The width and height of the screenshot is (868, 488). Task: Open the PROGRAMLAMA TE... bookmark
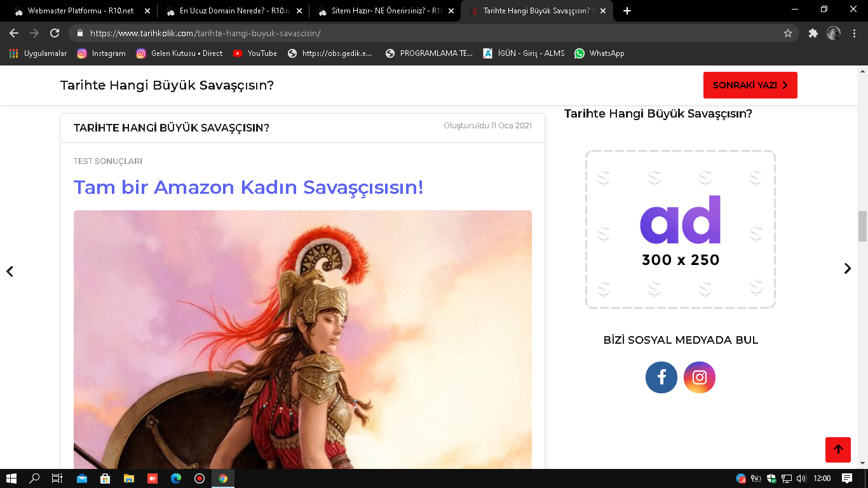pyautogui.click(x=429, y=53)
